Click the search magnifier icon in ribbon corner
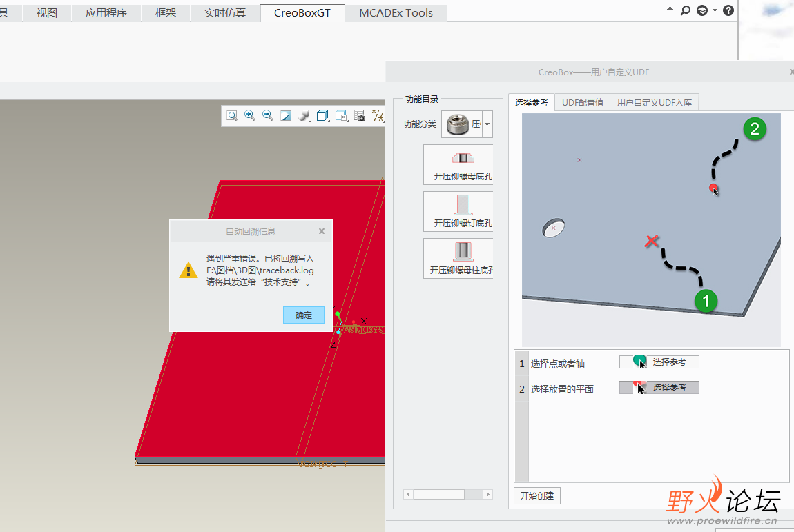The height and width of the screenshot is (532, 794). [685, 10]
